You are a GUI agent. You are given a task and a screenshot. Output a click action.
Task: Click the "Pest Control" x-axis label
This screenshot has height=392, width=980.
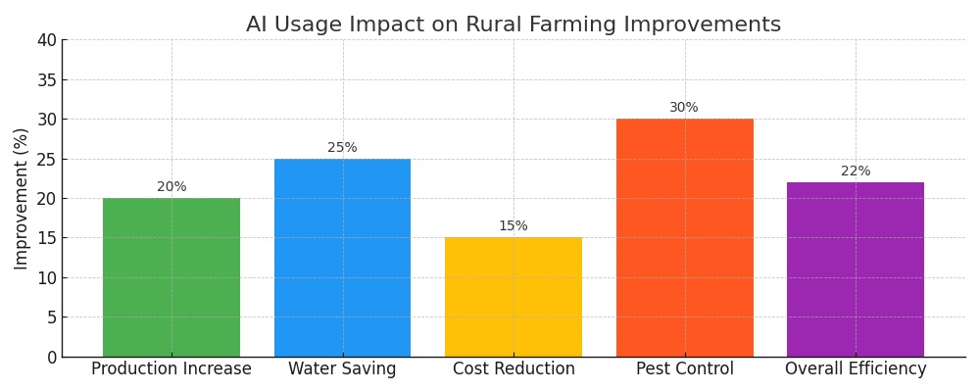click(684, 369)
